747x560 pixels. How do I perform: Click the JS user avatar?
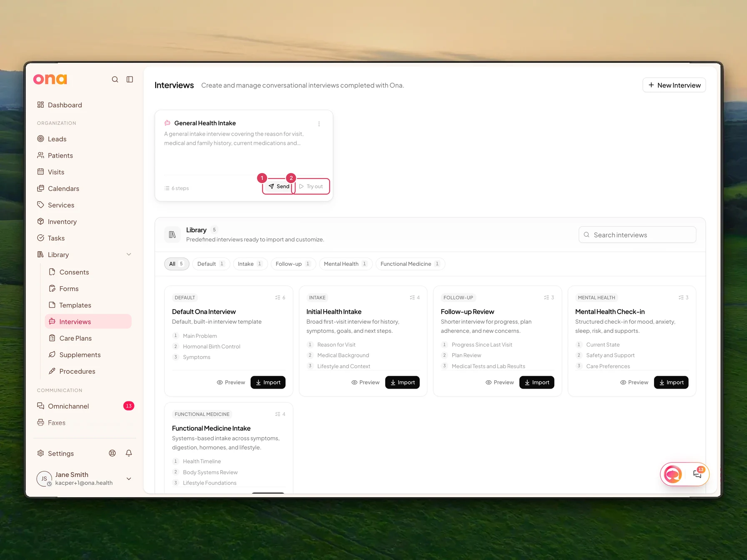[44, 479]
